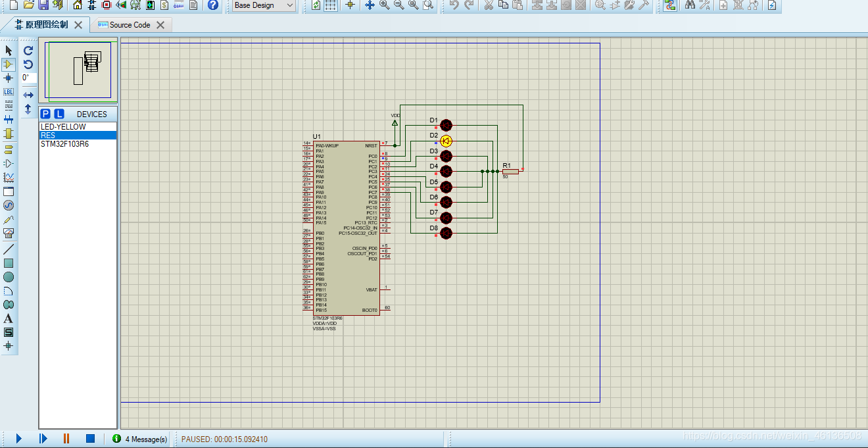The width and height of the screenshot is (868, 448).
Task: Click the overview thumbnail preview
Action: pyautogui.click(x=78, y=70)
